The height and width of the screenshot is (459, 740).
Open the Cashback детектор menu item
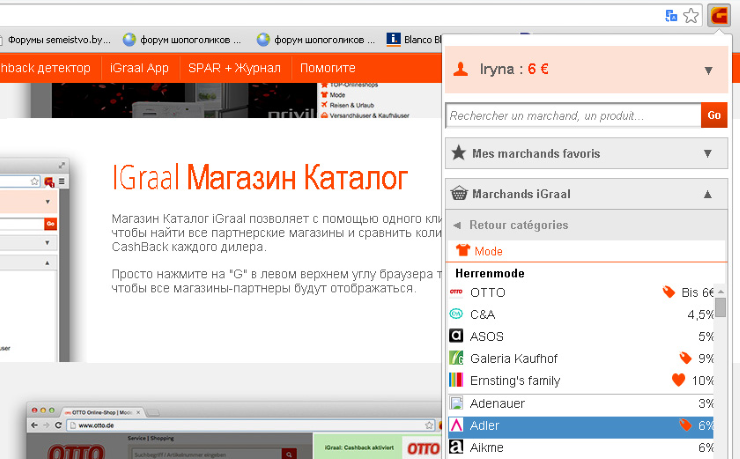[45, 68]
